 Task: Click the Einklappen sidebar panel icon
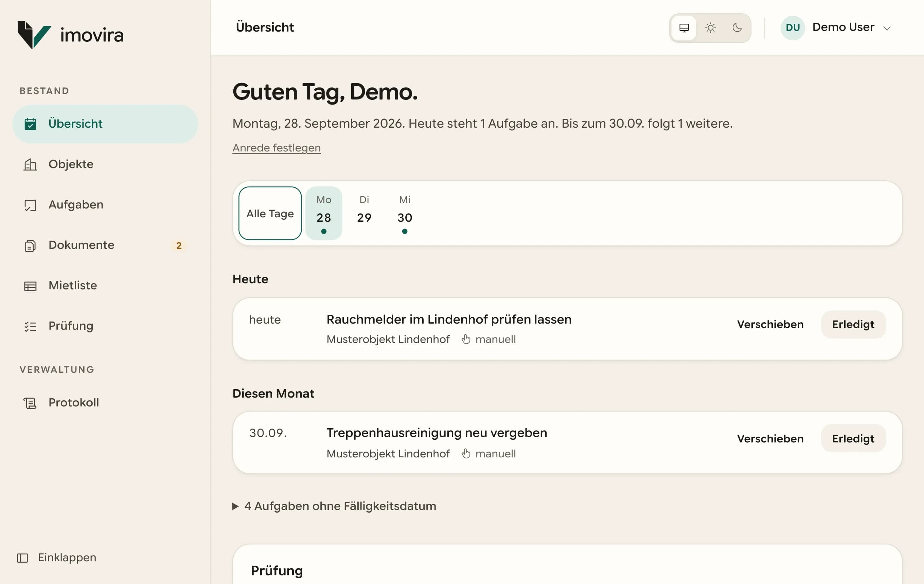pyautogui.click(x=23, y=558)
